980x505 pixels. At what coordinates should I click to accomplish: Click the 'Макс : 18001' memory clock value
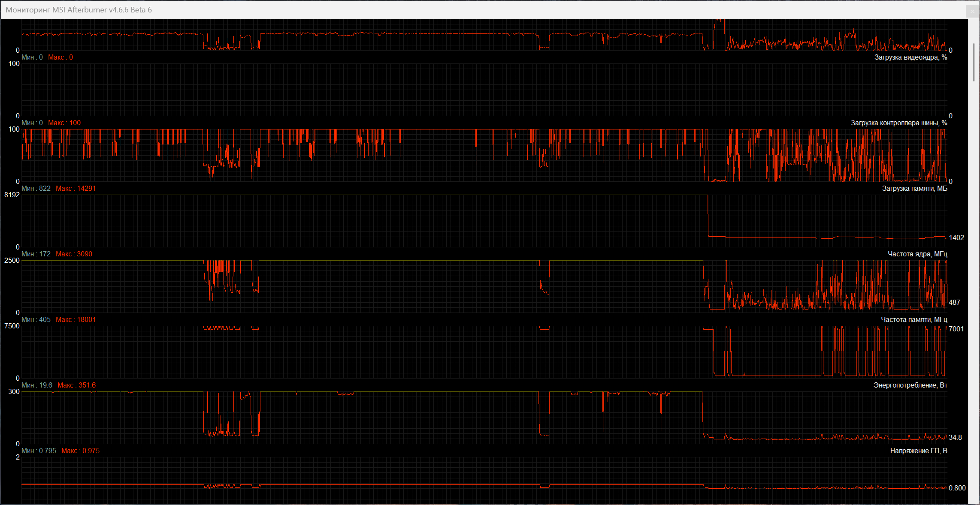[76, 320]
